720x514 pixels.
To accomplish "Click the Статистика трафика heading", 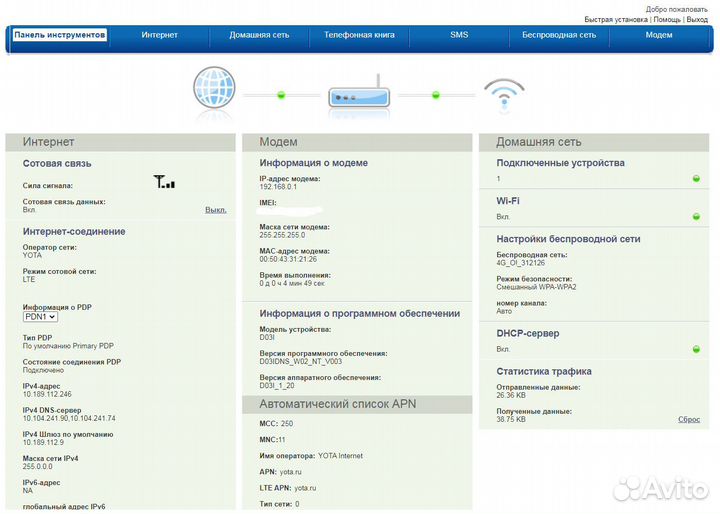I will point(544,371).
